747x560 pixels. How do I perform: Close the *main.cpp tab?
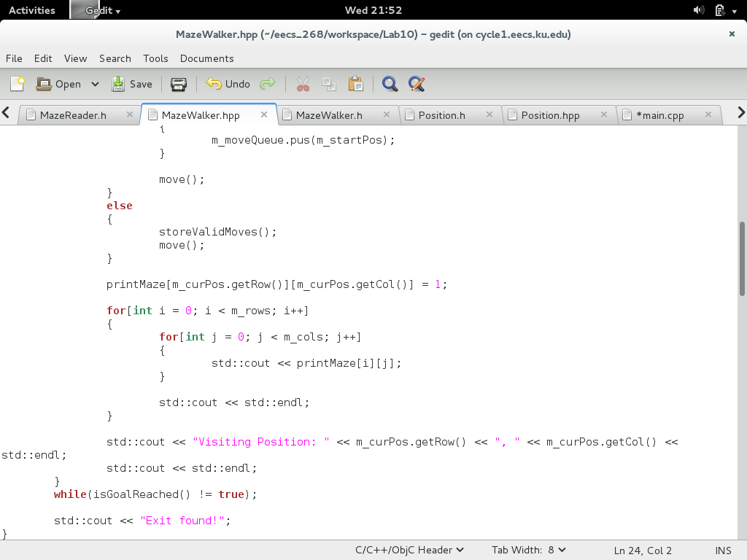tap(708, 114)
